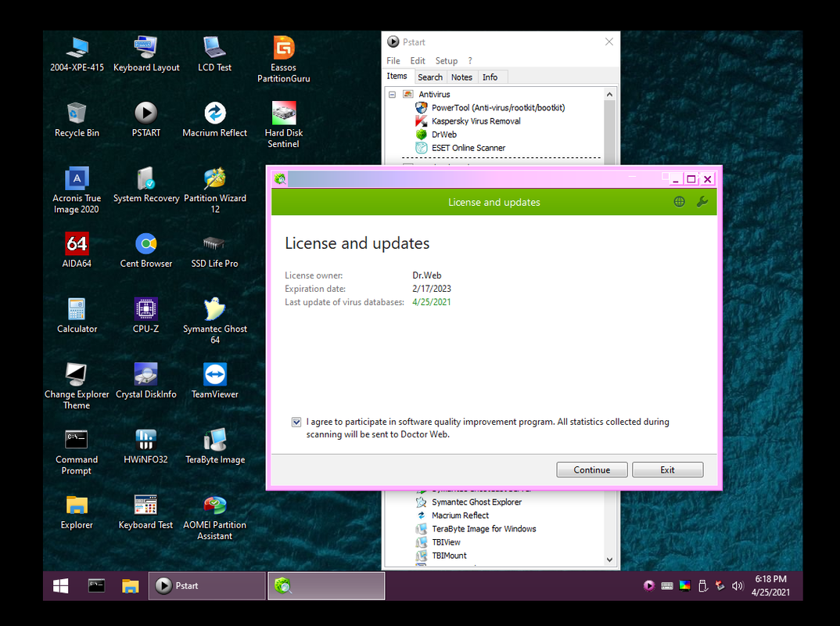
Task: Open TeamViewer desktop shortcut
Action: point(214,380)
